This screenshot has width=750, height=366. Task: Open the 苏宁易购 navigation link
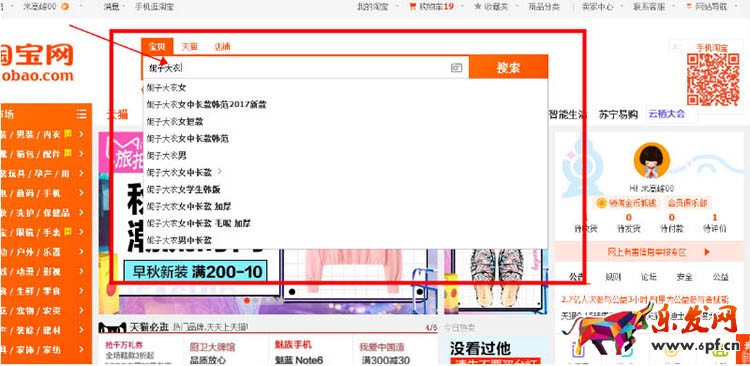pos(618,114)
